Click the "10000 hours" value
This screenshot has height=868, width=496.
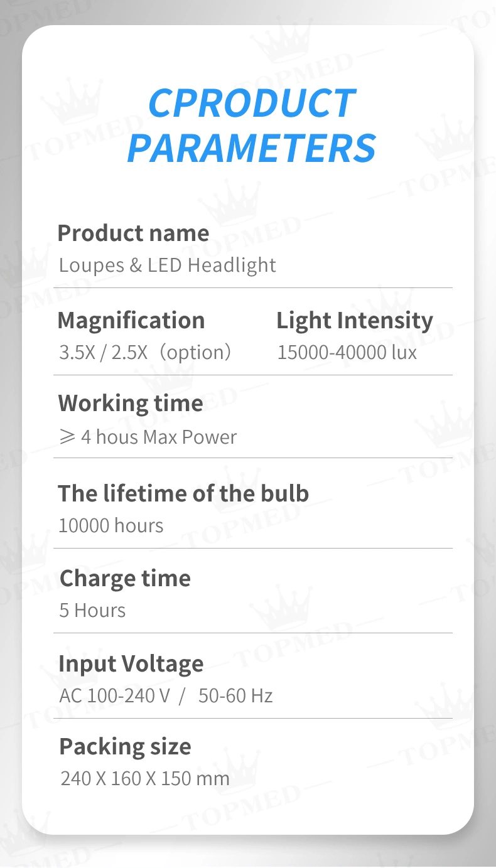point(111,525)
